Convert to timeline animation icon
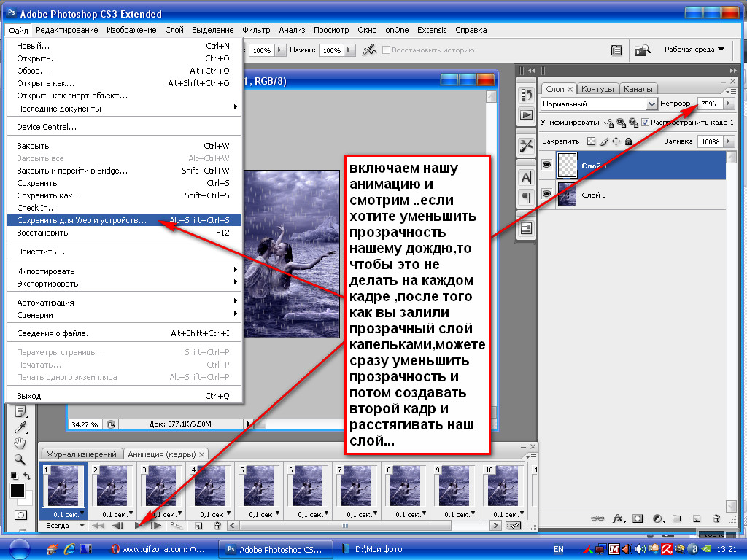This screenshot has width=747, height=560. (513, 526)
